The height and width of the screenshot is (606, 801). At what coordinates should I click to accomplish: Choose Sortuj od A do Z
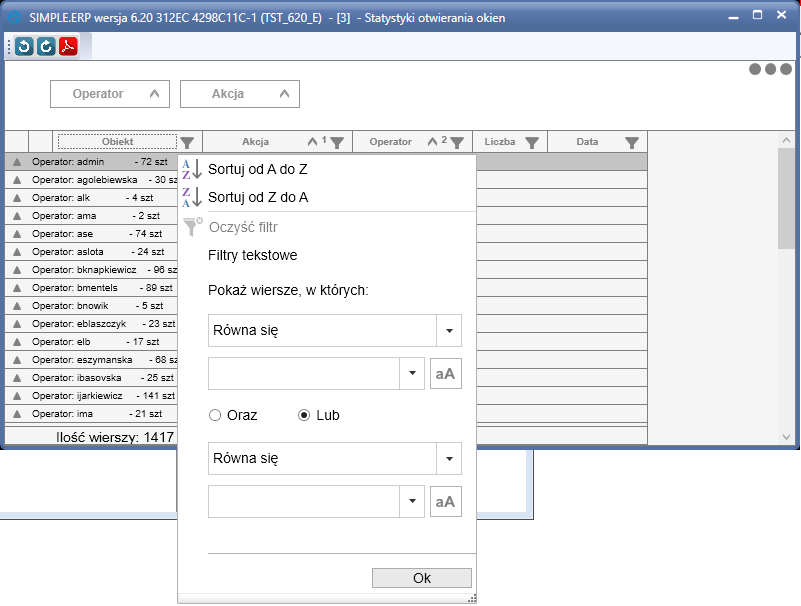point(257,169)
